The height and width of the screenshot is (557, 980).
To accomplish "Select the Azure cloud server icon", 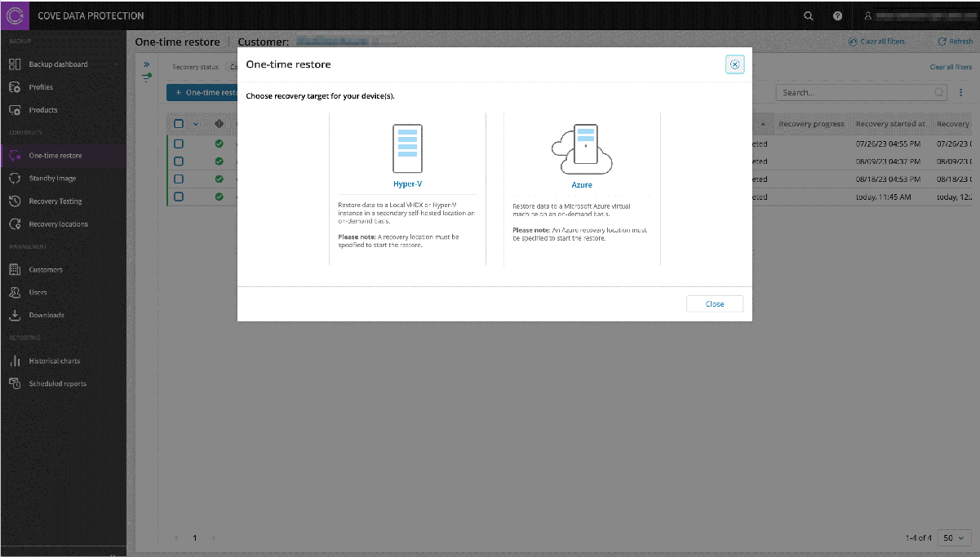I will pos(582,149).
